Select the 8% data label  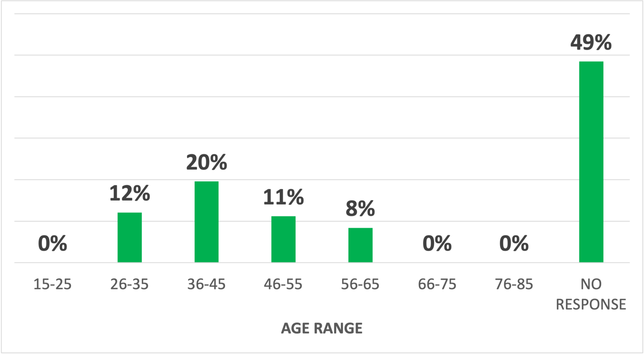360,208
